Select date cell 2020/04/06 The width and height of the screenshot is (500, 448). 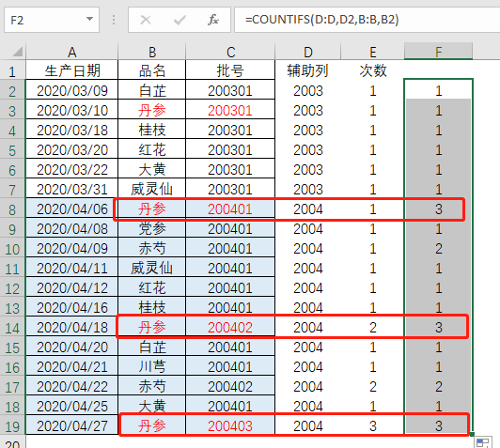tap(72, 209)
